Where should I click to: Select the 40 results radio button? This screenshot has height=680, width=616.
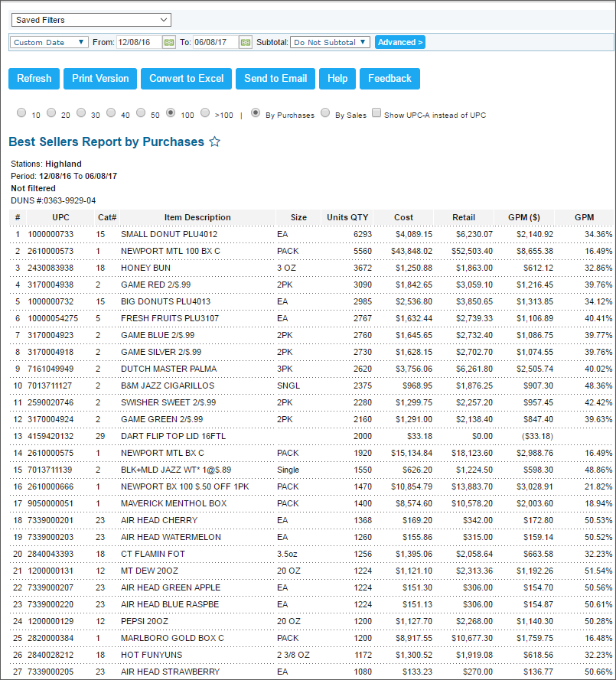(x=111, y=112)
